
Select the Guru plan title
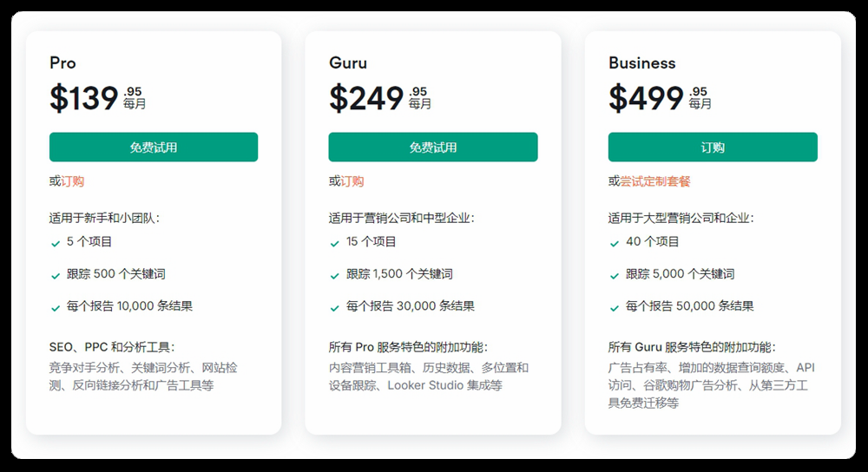[x=348, y=63]
